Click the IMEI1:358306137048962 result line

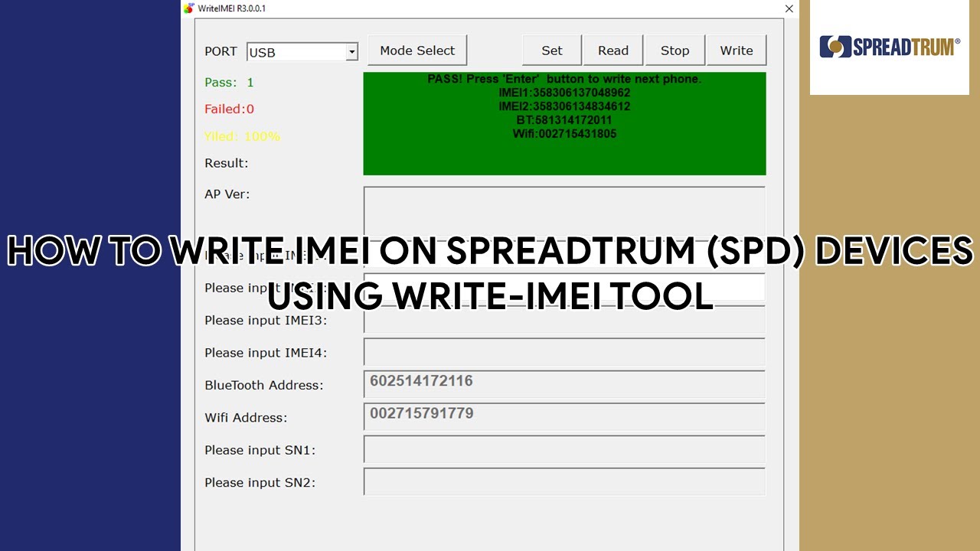564,93
